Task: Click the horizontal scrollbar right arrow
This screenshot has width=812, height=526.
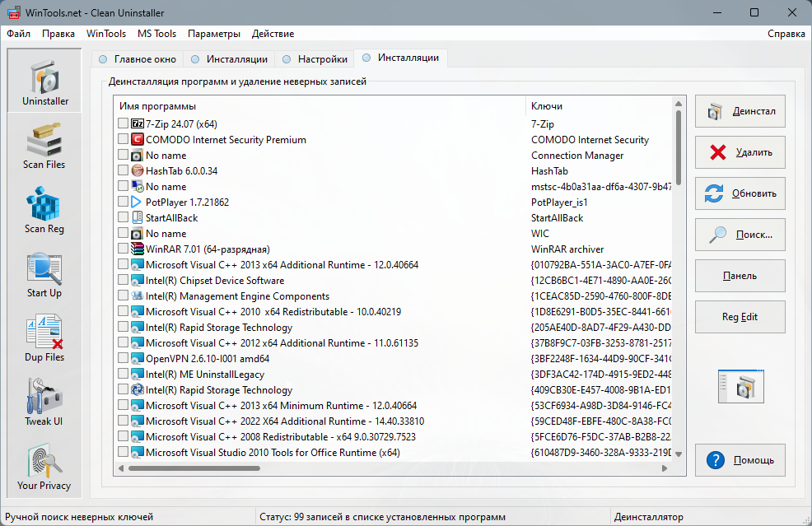Action: (665, 468)
